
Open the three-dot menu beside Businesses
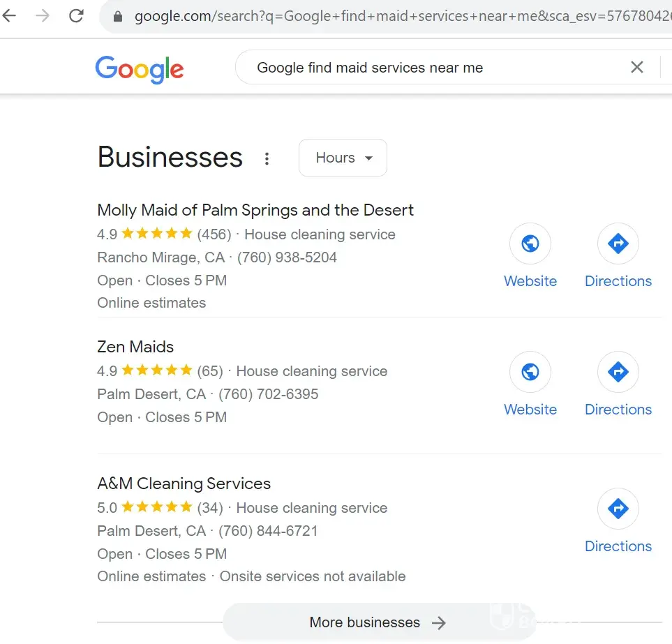coord(267,159)
